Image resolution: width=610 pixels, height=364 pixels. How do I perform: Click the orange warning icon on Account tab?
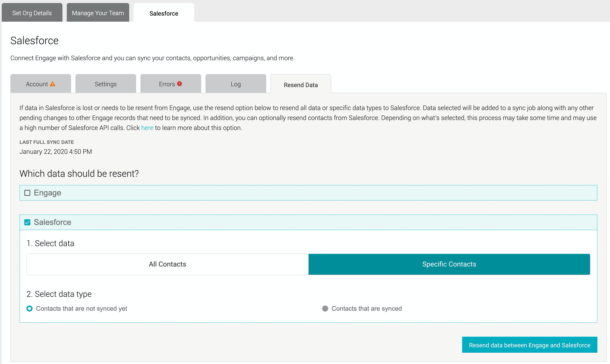[52, 84]
